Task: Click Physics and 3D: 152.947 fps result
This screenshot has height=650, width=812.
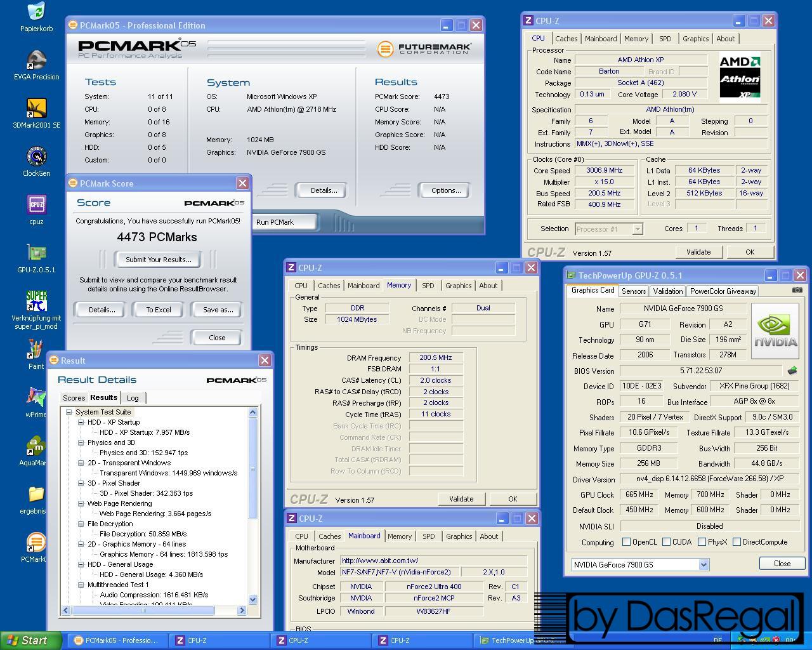Action: pyautogui.click(x=143, y=453)
